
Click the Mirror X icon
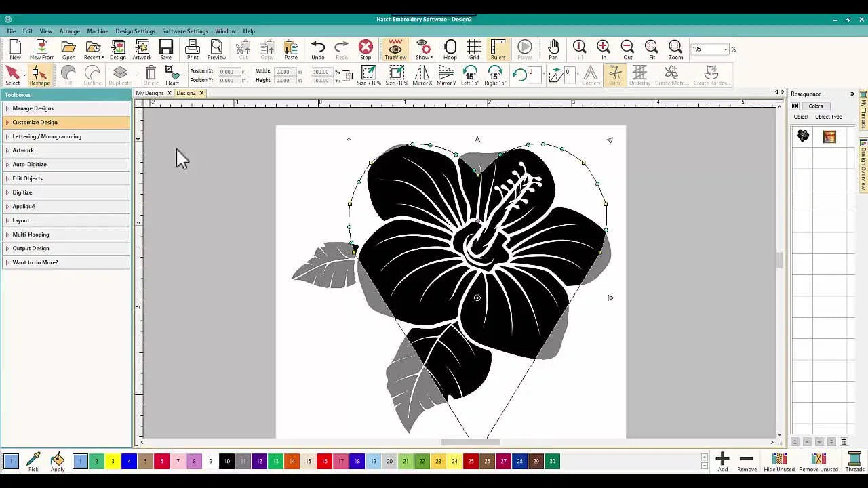pos(423,75)
